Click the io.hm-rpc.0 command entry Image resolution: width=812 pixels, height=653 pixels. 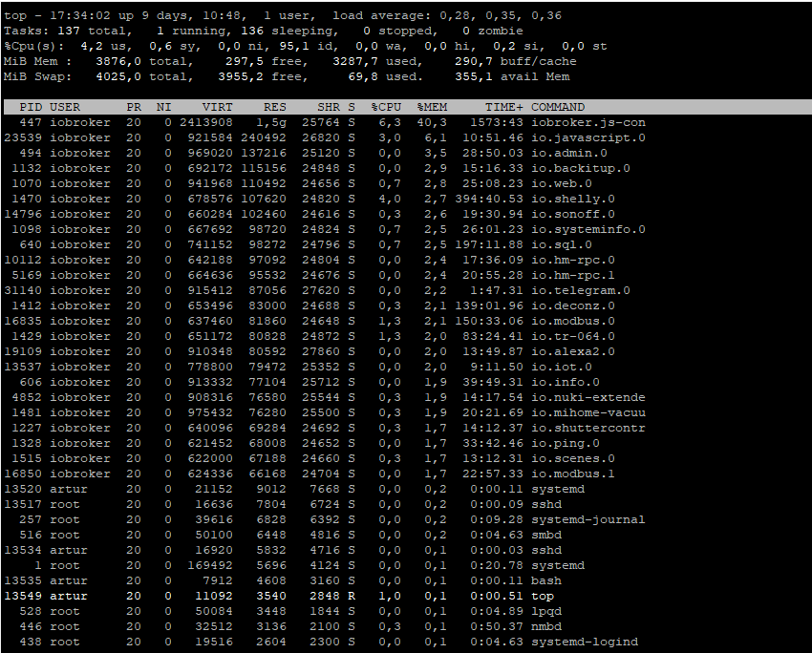[x=573, y=260]
